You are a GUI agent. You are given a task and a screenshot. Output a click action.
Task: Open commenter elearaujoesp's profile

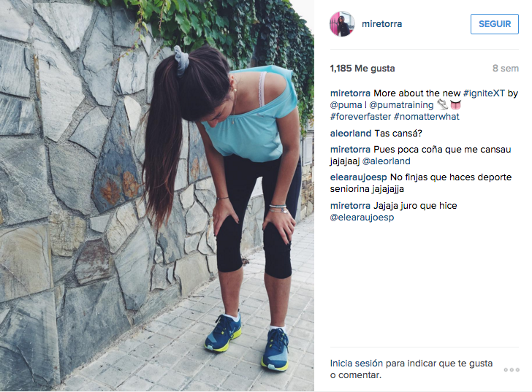point(358,177)
